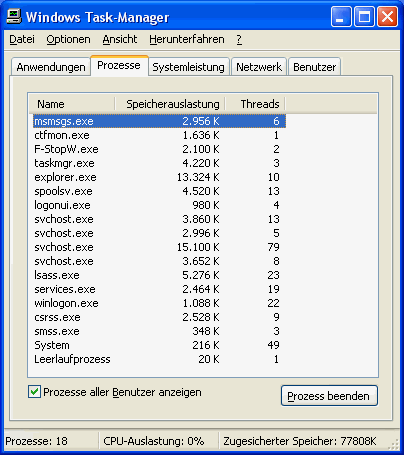
Task: Click the 'Prozess beenden' button
Action: point(329,396)
